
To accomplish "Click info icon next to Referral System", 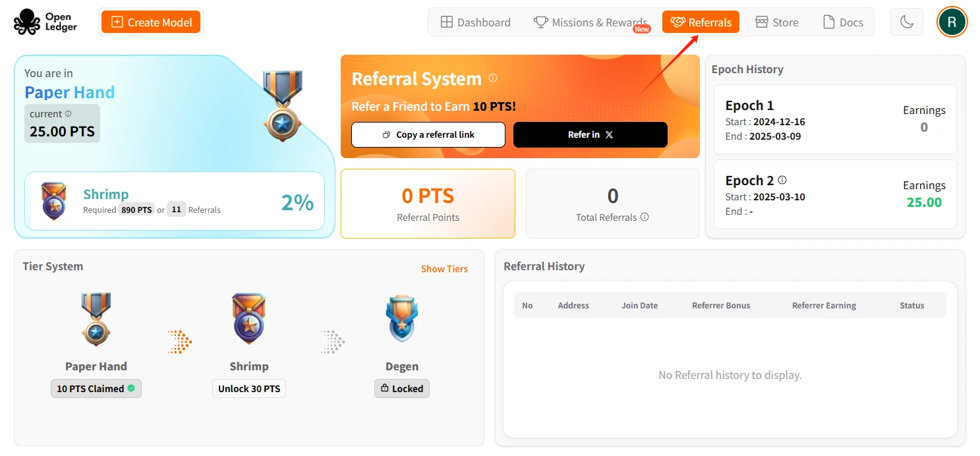I will point(493,78).
